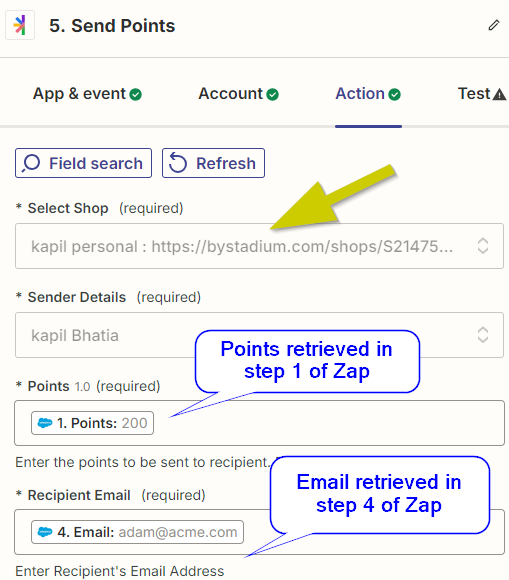
Task: Select the 1. Points 200 data pill
Action: (x=92, y=423)
